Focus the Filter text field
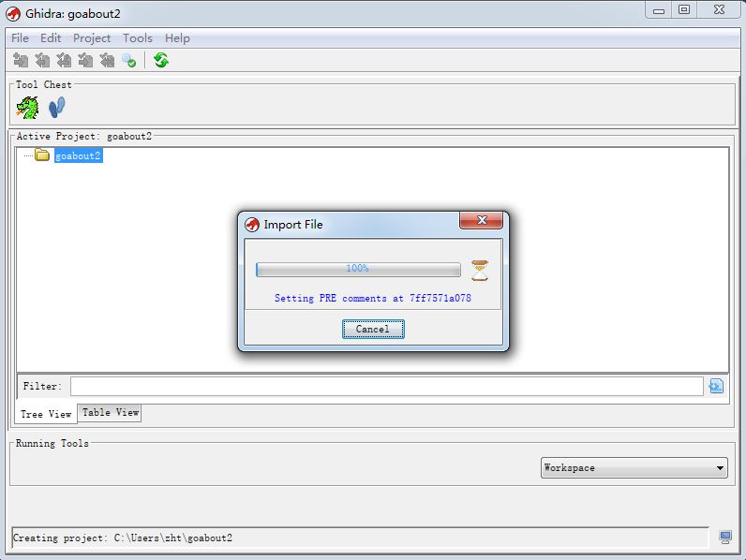The image size is (746, 560). pyautogui.click(x=387, y=386)
